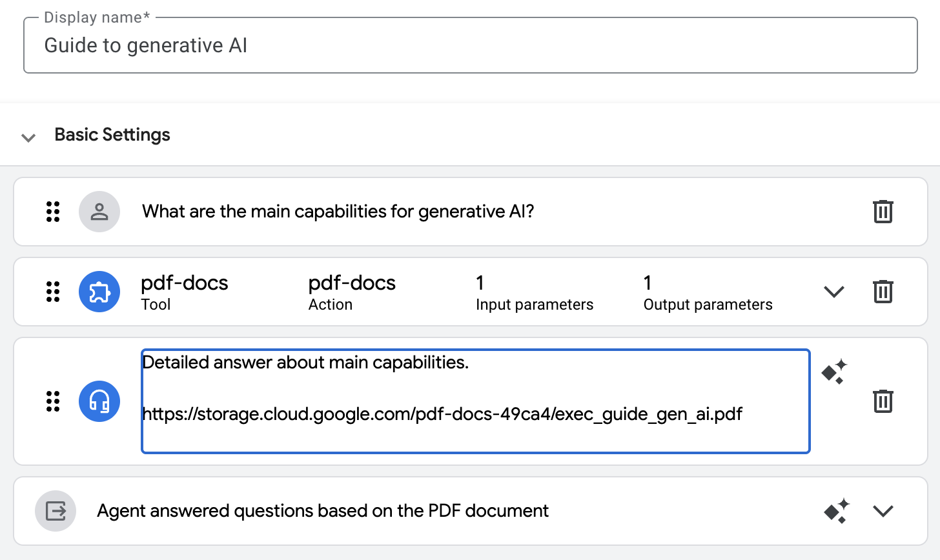Delete the agent response row

(x=883, y=401)
